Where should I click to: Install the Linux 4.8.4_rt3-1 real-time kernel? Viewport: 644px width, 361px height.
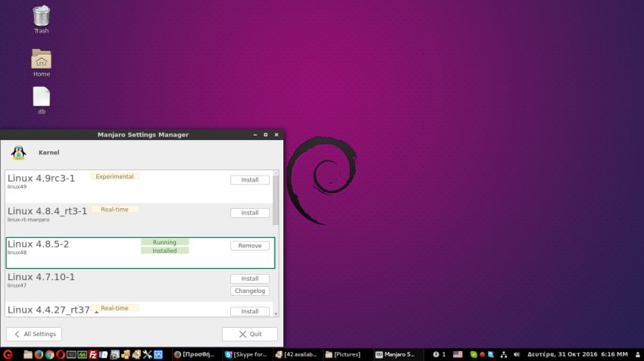click(249, 213)
